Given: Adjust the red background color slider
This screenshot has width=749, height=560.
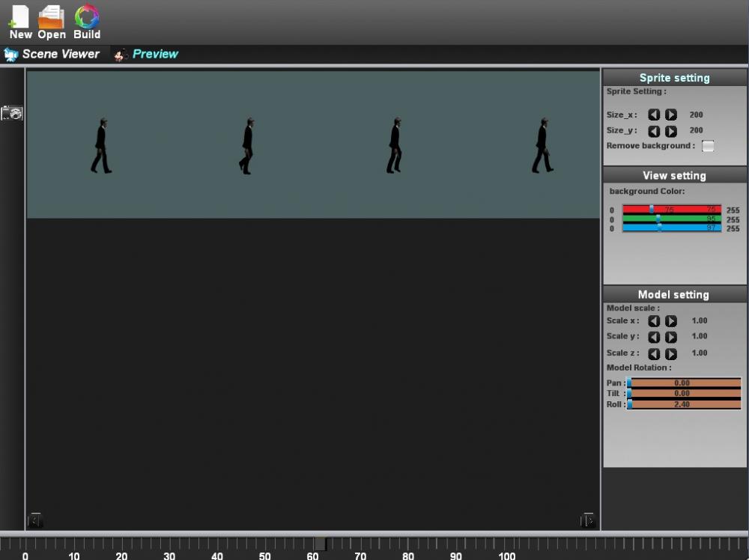Looking at the screenshot, I should (672, 209).
